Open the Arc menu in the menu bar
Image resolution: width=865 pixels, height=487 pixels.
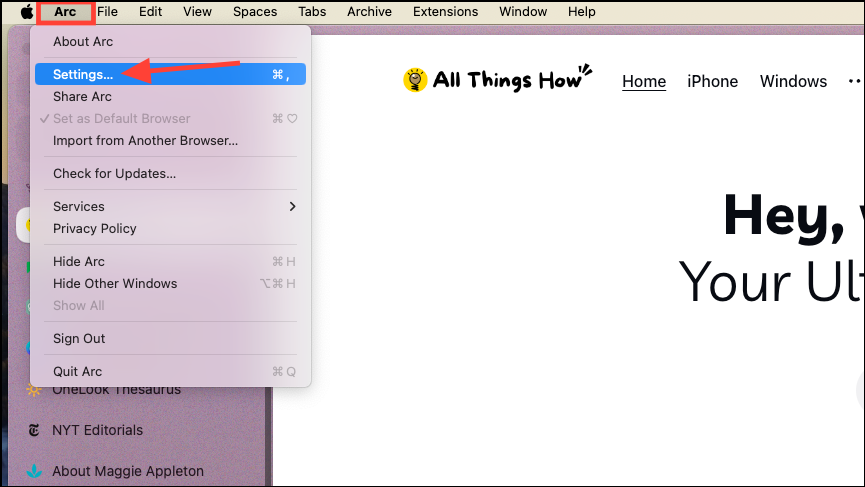pos(65,12)
